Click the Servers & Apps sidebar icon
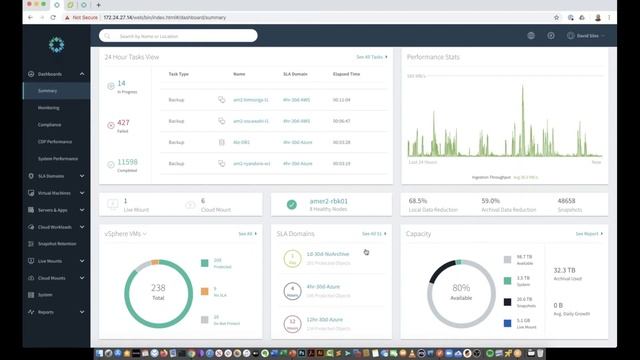The width and height of the screenshot is (640, 360). pos(31,210)
